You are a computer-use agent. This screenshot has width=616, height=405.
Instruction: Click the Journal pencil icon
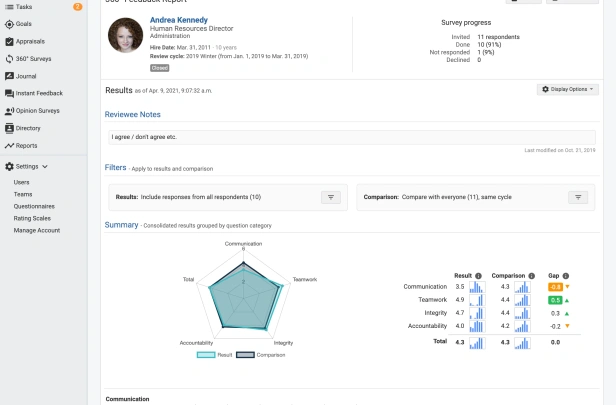tap(9, 76)
